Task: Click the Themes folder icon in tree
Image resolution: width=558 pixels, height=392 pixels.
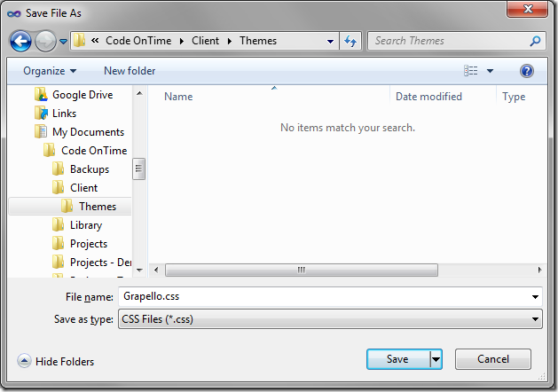Action: [67, 206]
